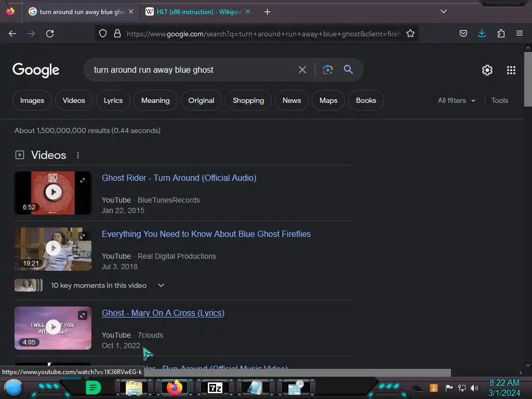This screenshot has width=532, height=399.
Task: Expand 10 key moments in this video
Action: [161, 285]
